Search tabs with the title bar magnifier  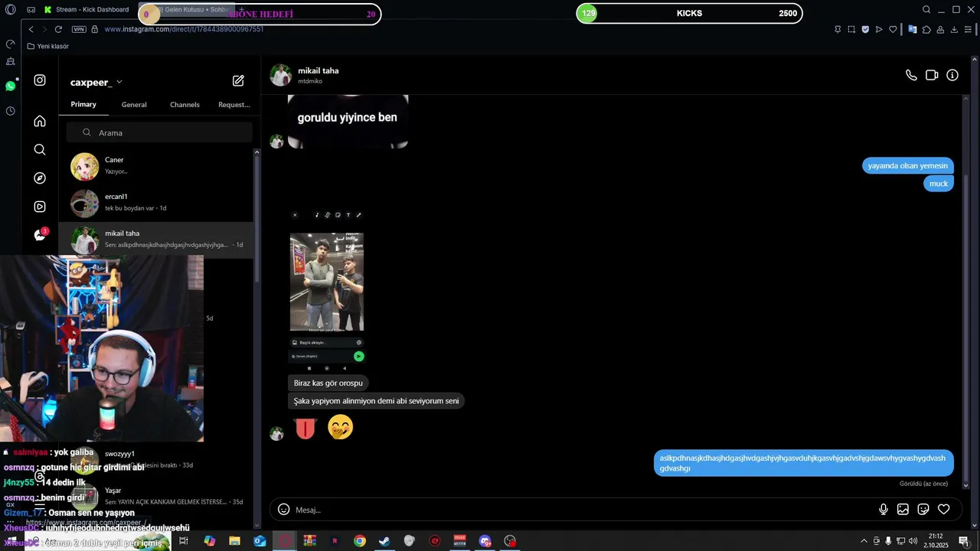[x=926, y=10]
